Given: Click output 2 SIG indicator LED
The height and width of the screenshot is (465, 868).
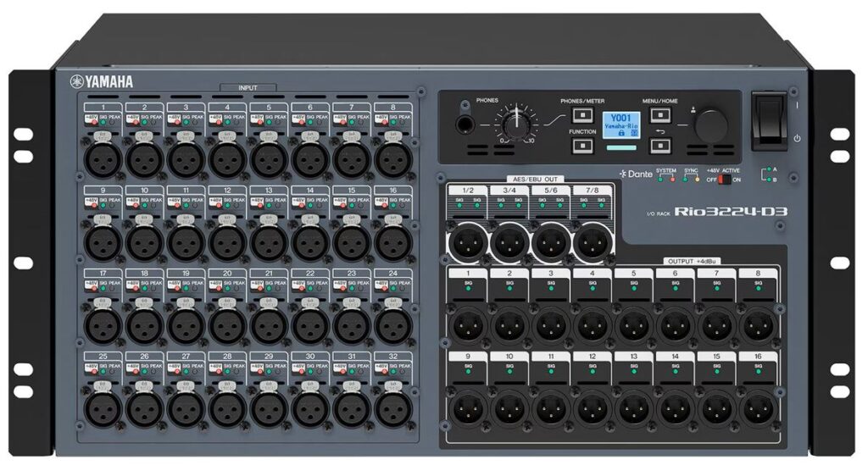Looking at the screenshot, I should coord(509,289).
